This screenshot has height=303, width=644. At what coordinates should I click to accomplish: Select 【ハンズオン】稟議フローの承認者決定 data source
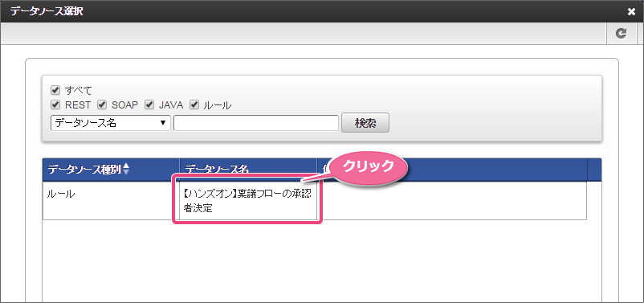click(247, 201)
